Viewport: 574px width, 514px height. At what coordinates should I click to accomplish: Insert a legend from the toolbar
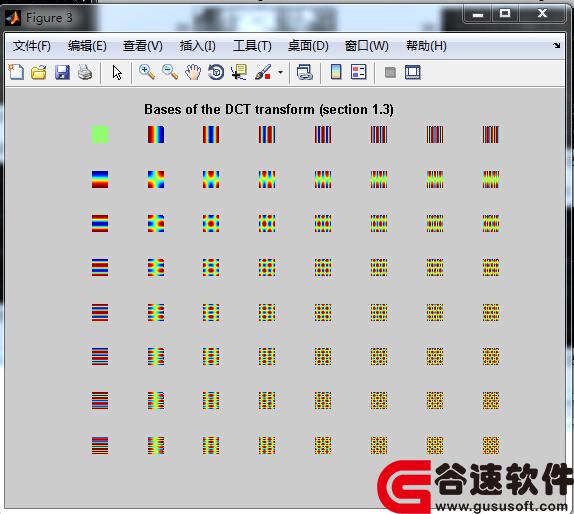click(x=358, y=72)
